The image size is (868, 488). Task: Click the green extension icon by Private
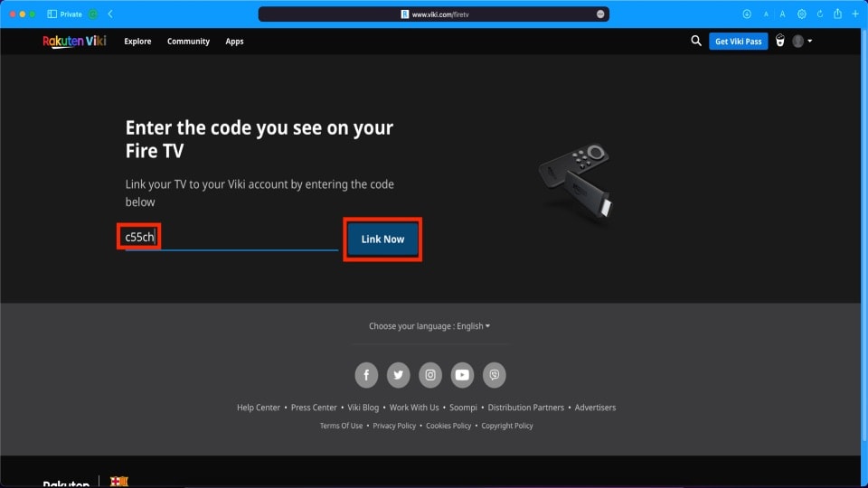[x=93, y=14]
